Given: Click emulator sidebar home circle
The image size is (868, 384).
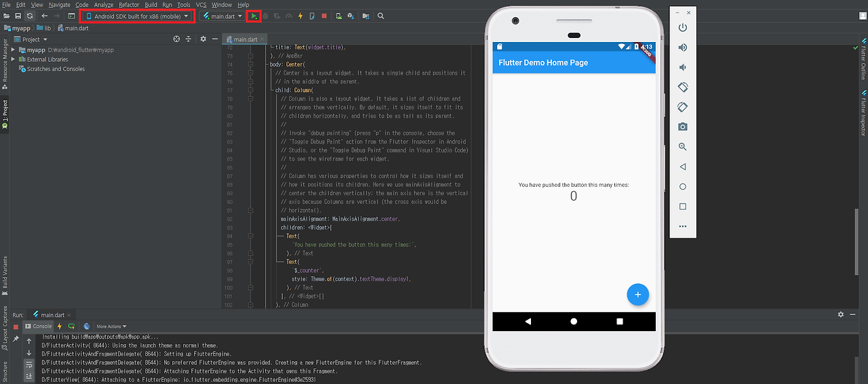Looking at the screenshot, I should tap(683, 186).
